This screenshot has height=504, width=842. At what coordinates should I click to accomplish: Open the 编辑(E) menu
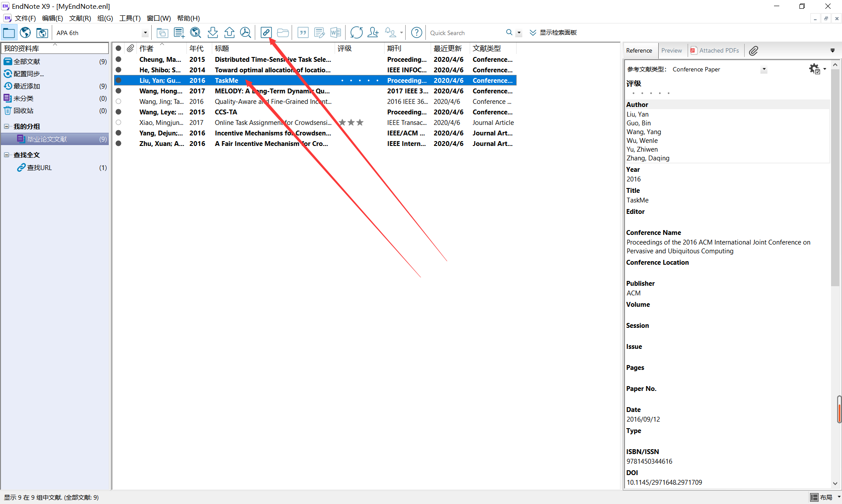(52, 18)
